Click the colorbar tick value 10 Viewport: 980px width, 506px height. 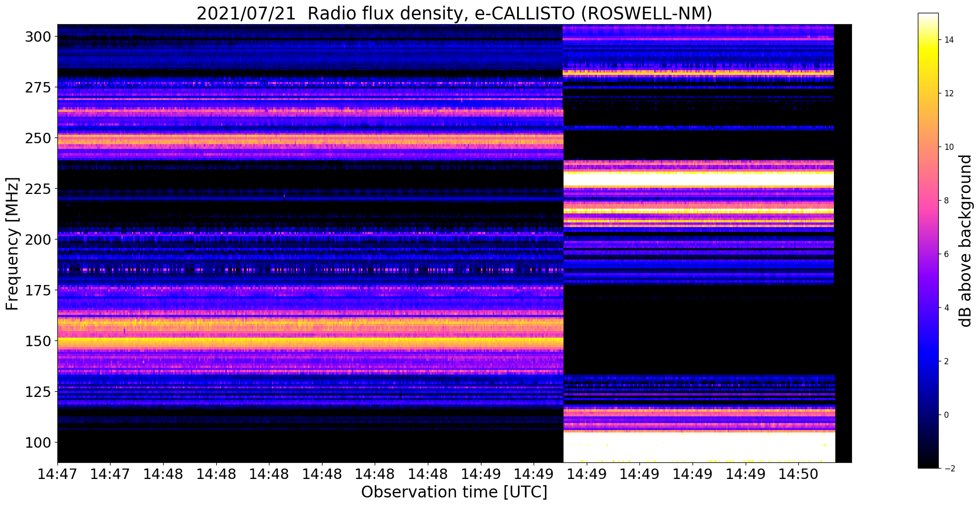949,147
